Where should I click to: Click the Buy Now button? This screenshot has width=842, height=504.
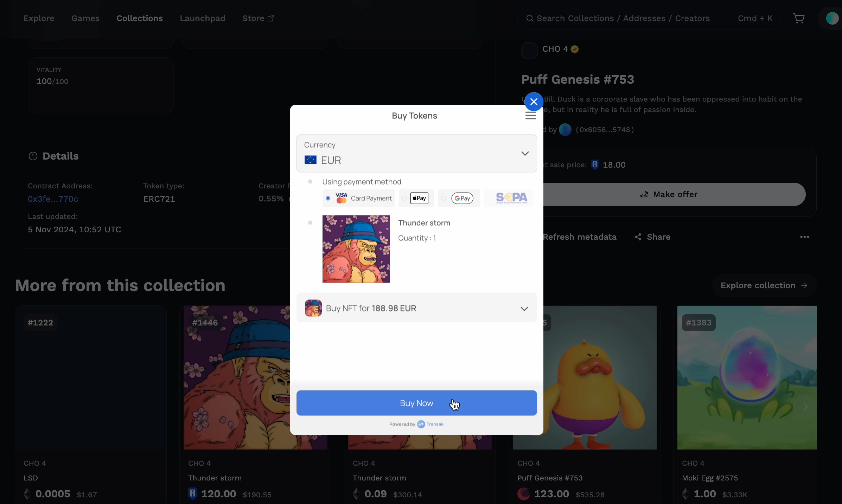[416, 403]
